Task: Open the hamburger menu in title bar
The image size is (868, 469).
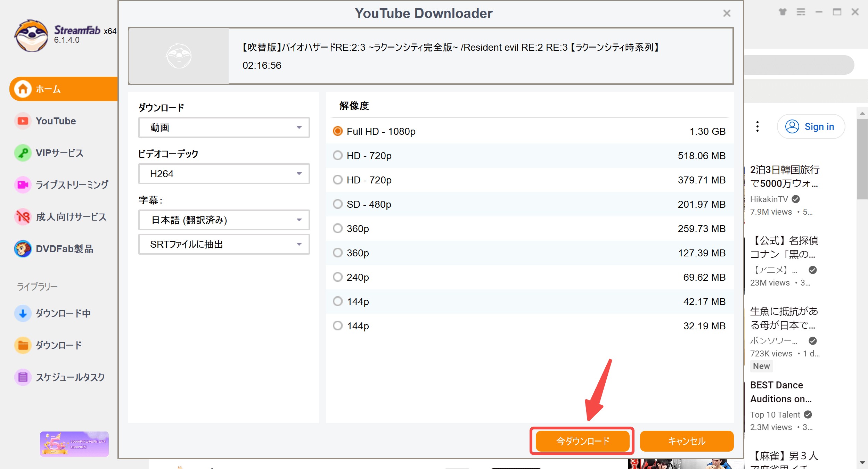Action: pyautogui.click(x=801, y=12)
